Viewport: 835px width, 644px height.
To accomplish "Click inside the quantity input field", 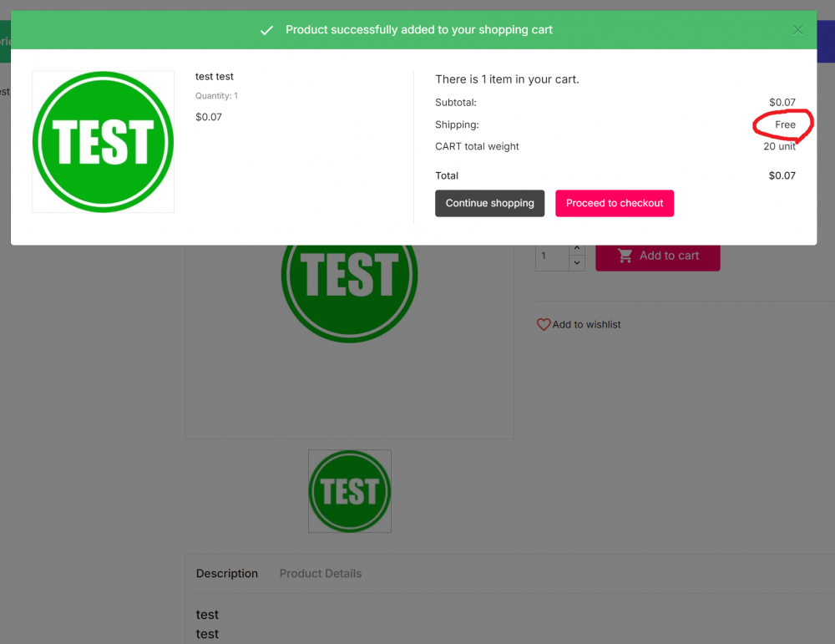I will click(x=550, y=256).
